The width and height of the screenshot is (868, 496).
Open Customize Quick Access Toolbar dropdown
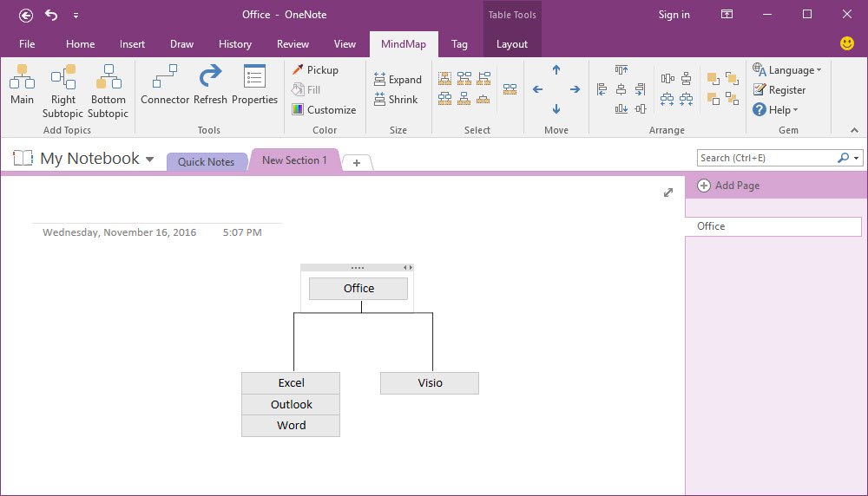(76, 16)
